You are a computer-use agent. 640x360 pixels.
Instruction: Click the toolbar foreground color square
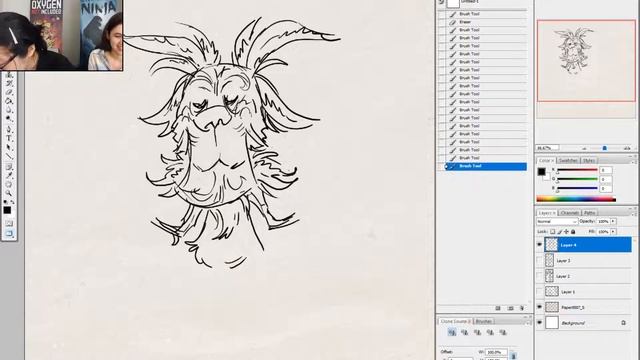[7, 210]
